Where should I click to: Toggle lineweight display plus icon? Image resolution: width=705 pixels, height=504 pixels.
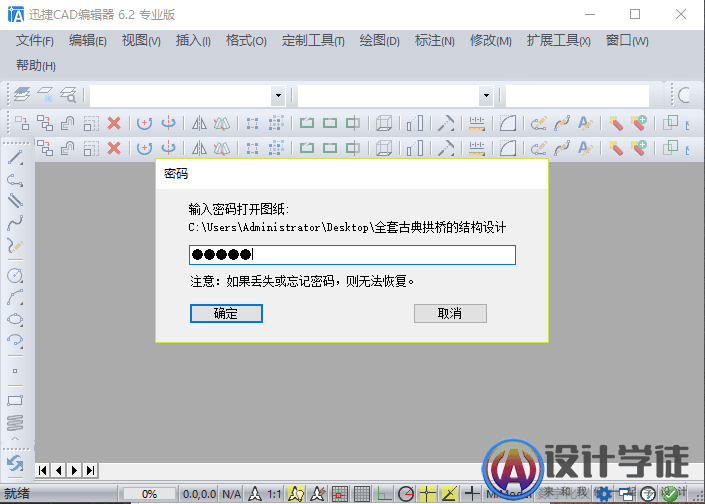(x=472, y=494)
